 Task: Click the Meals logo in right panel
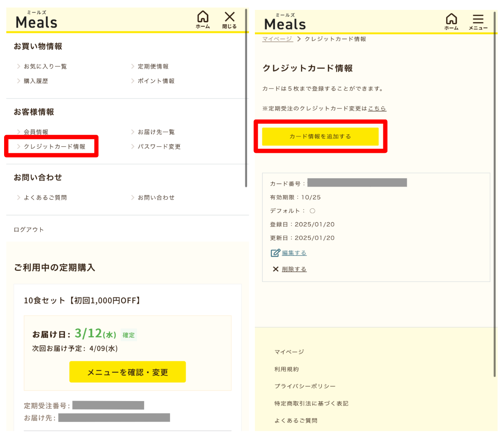tap(285, 23)
